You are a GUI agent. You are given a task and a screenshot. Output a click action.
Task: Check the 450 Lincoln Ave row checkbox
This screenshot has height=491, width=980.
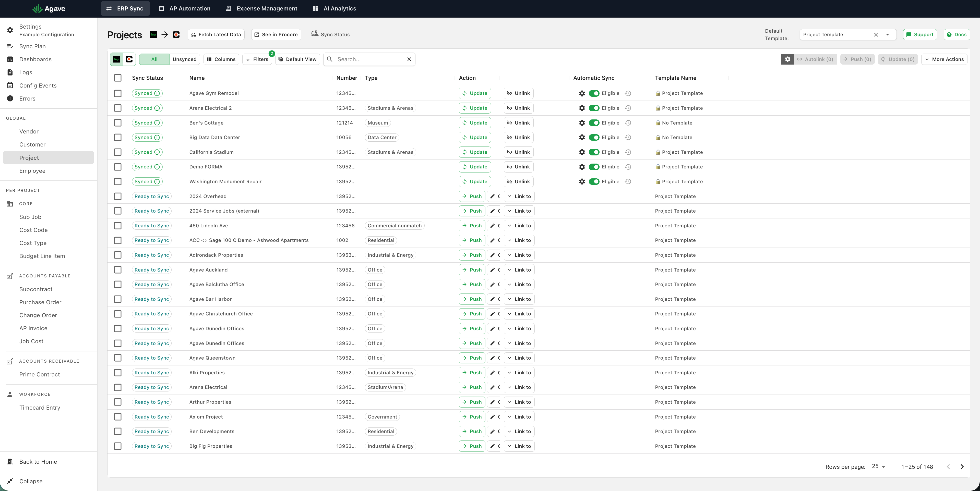[118, 226]
